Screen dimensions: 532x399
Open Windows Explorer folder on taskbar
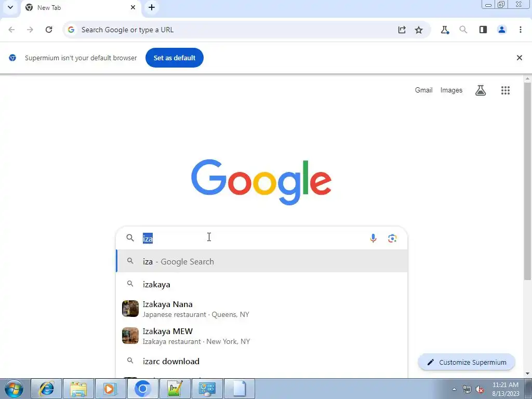pos(79,389)
